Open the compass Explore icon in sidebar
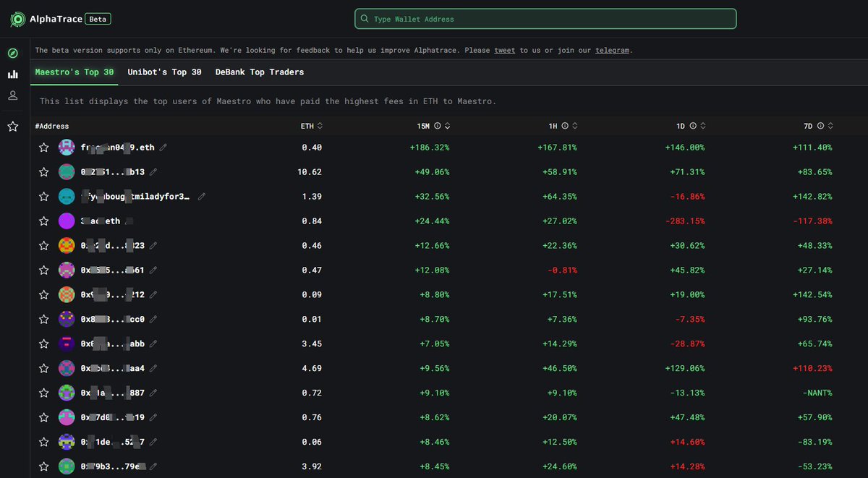Image resolution: width=868 pixels, height=478 pixels. click(x=13, y=54)
